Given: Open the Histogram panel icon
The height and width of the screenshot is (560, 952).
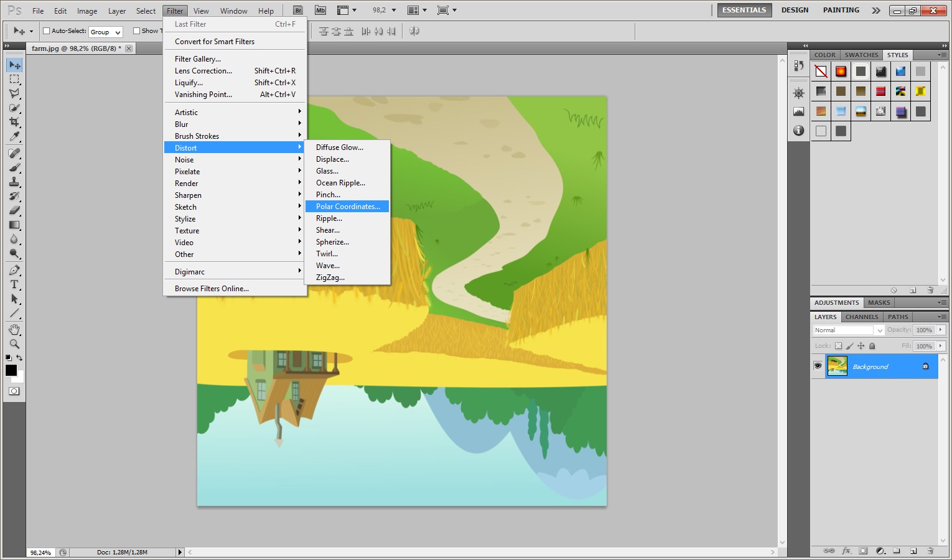Looking at the screenshot, I should click(x=799, y=112).
